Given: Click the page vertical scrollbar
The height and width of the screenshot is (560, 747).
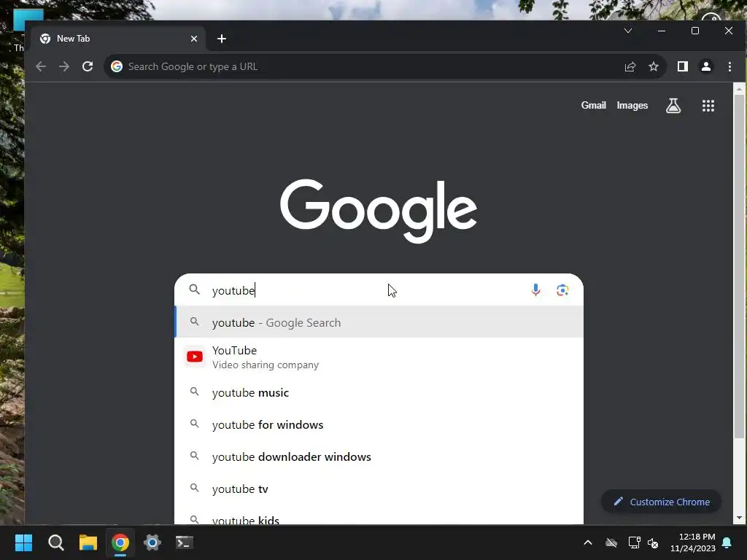Looking at the screenshot, I should click(739, 267).
